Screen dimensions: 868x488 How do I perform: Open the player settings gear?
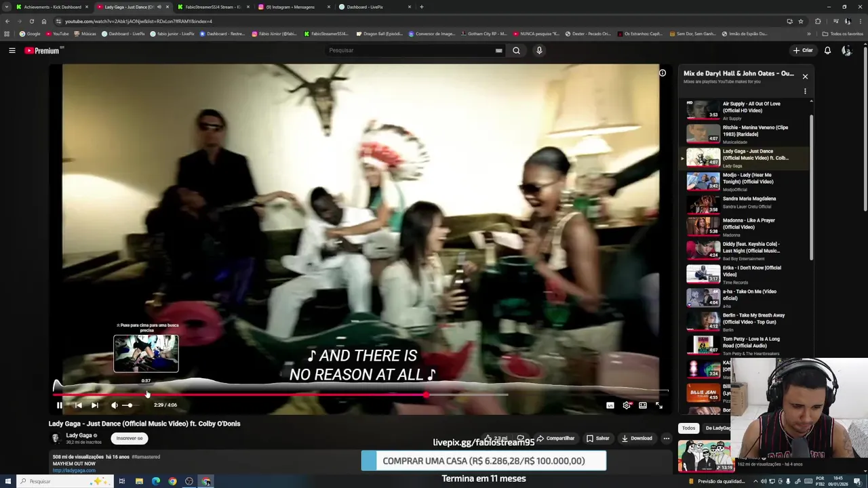coord(627,405)
